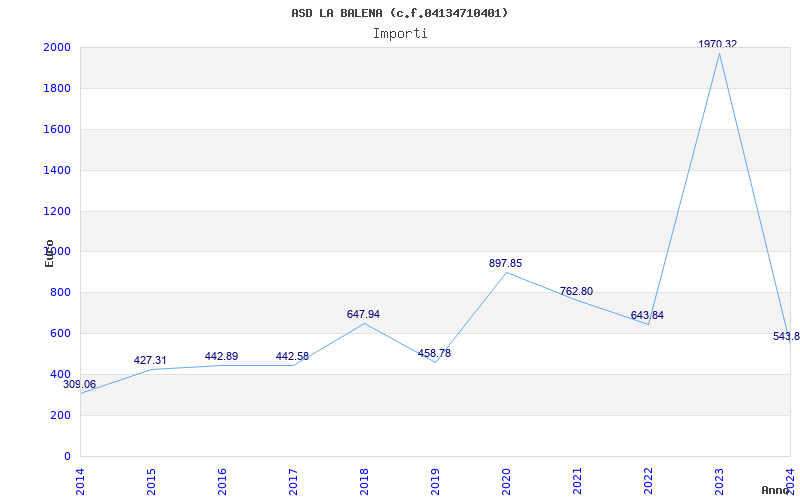Image resolution: width=800 pixels, height=500 pixels.
Task: Click the 1970.32 peak data label
Action: (717, 44)
